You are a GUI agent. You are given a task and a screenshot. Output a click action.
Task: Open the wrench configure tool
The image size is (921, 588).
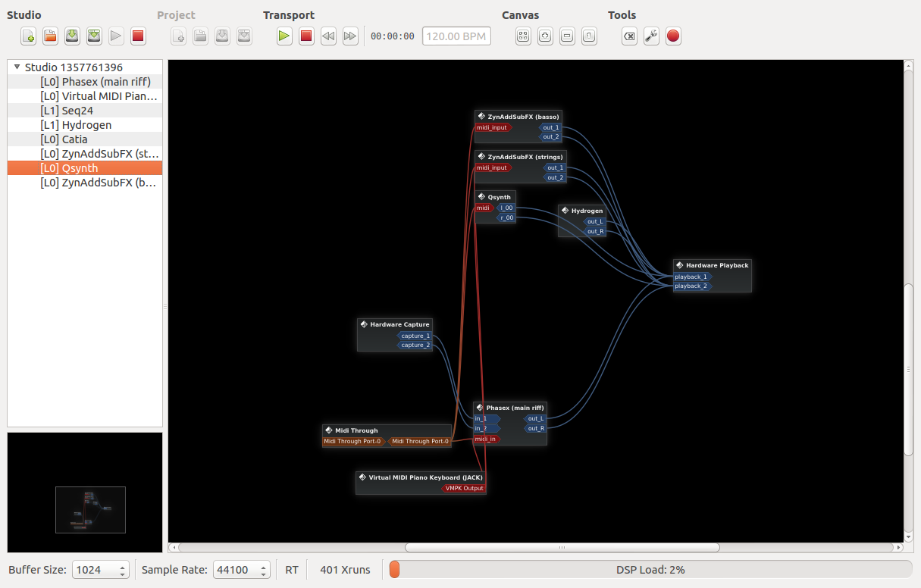pyautogui.click(x=651, y=36)
